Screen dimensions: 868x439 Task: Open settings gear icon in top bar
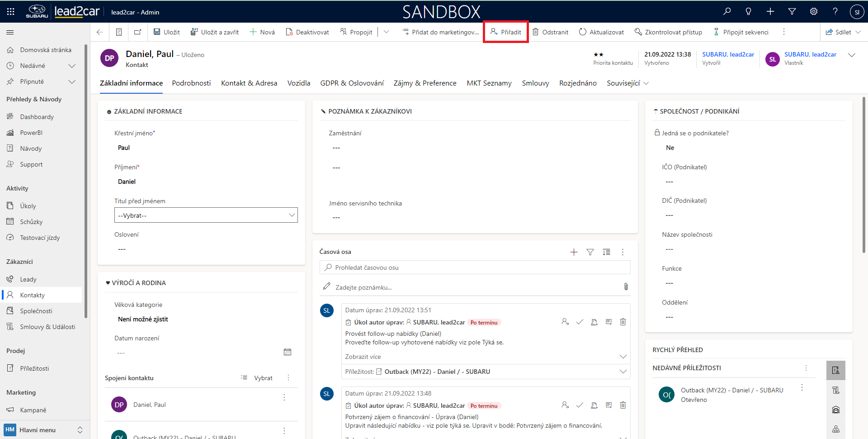(x=814, y=12)
